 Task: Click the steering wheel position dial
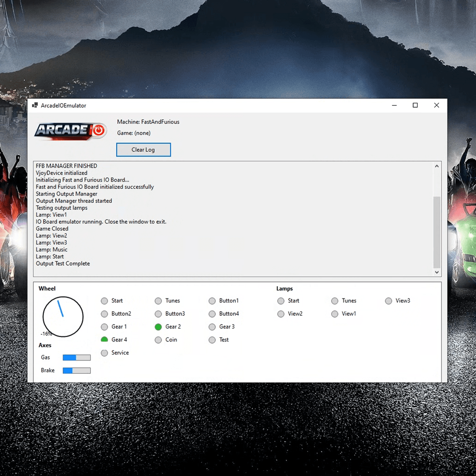tap(63, 317)
